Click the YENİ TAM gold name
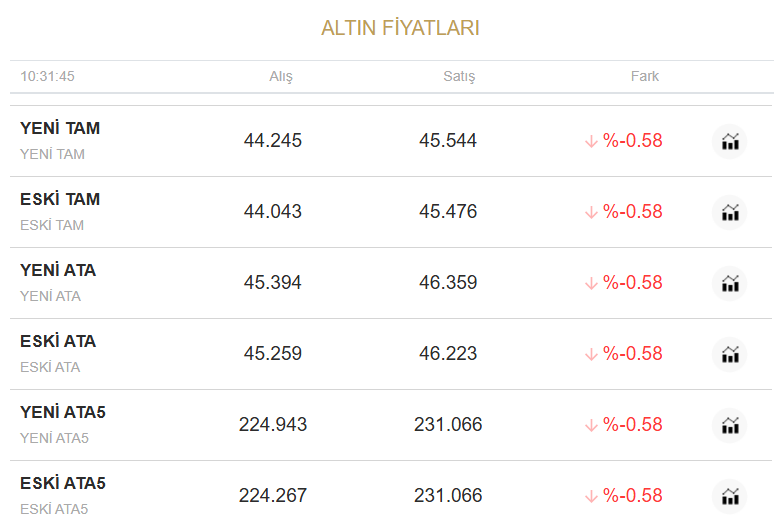This screenshot has height=528, width=774. (x=60, y=129)
